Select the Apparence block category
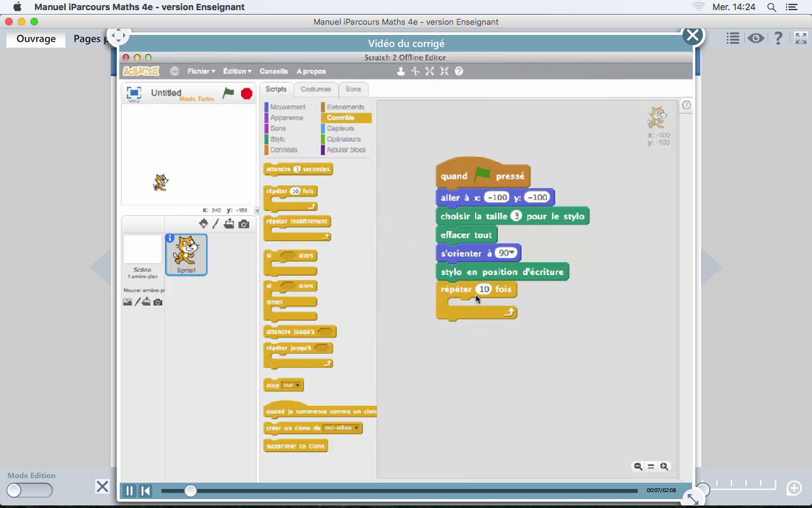Image resolution: width=812 pixels, height=508 pixels. pos(286,117)
